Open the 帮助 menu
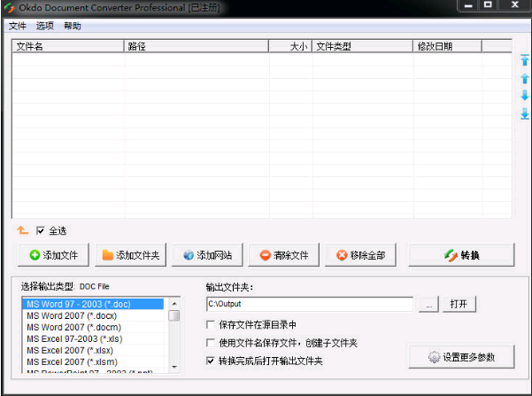The image size is (532, 396). 73,26
